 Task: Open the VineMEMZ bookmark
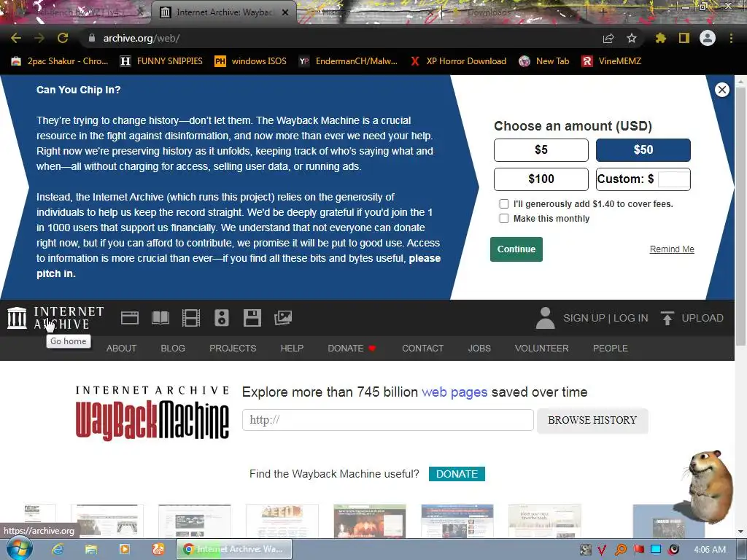[x=612, y=61]
